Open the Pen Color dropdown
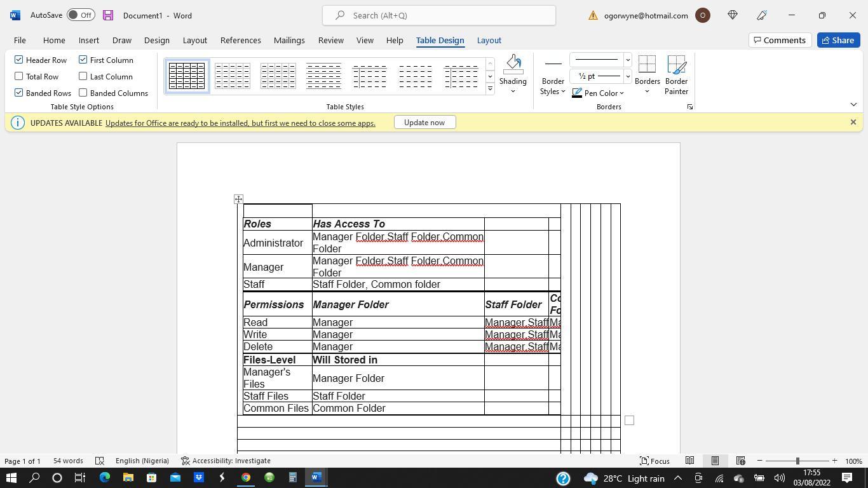Image resolution: width=868 pixels, height=488 pixels. pyautogui.click(x=621, y=93)
